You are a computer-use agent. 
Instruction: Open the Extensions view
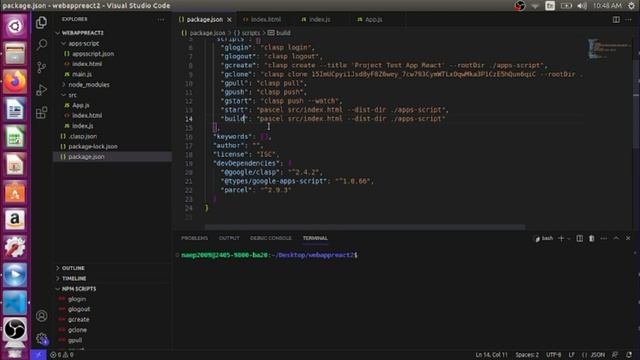41,112
